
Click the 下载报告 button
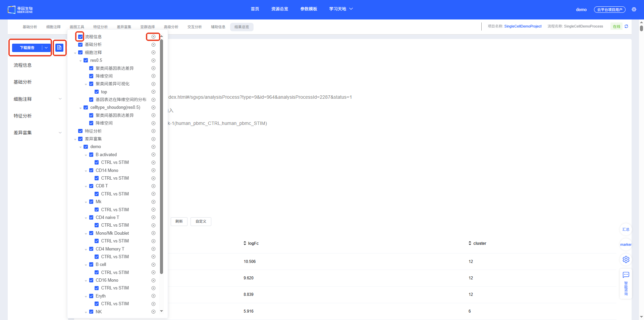click(x=27, y=48)
